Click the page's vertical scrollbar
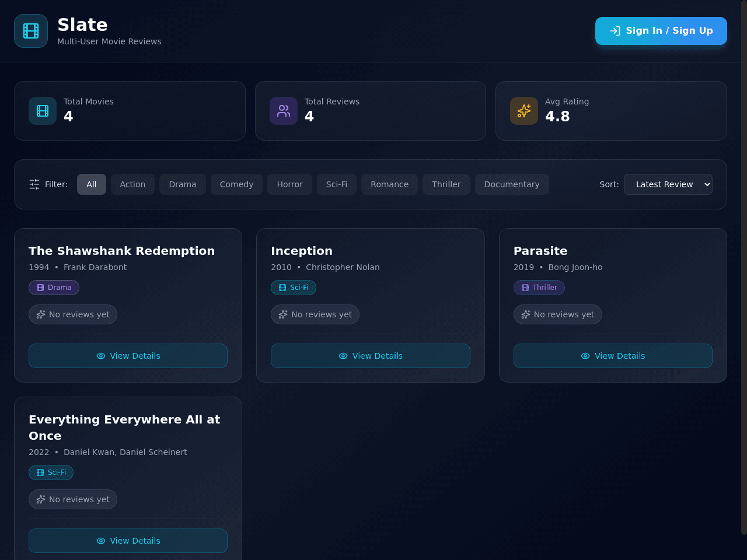747x560 pixels. tap(743, 267)
